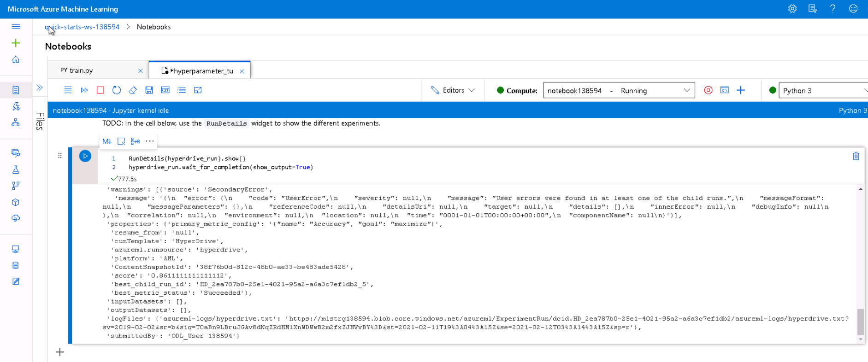This screenshot has height=362, width=868.
Task: Click the quick-starts-ws-138594 breadcrumb link
Action: 82,27
